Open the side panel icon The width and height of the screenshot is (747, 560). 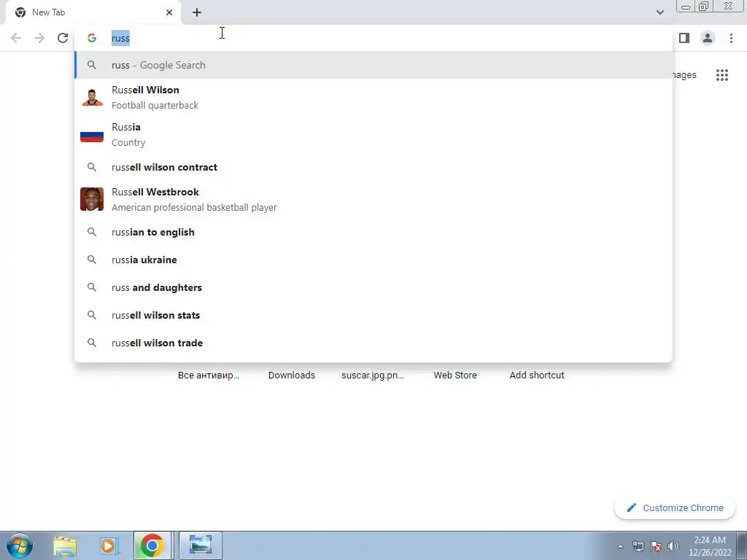pyautogui.click(x=684, y=38)
